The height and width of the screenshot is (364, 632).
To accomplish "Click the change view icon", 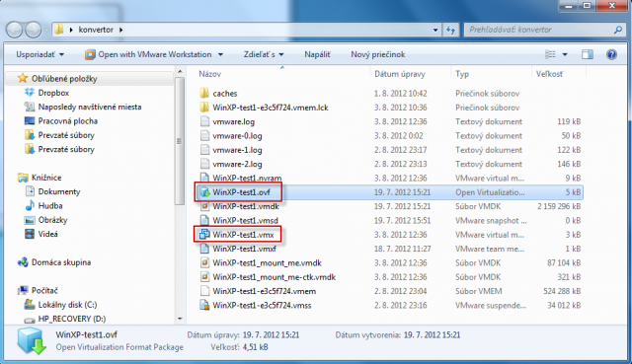I will click(550, 54).
